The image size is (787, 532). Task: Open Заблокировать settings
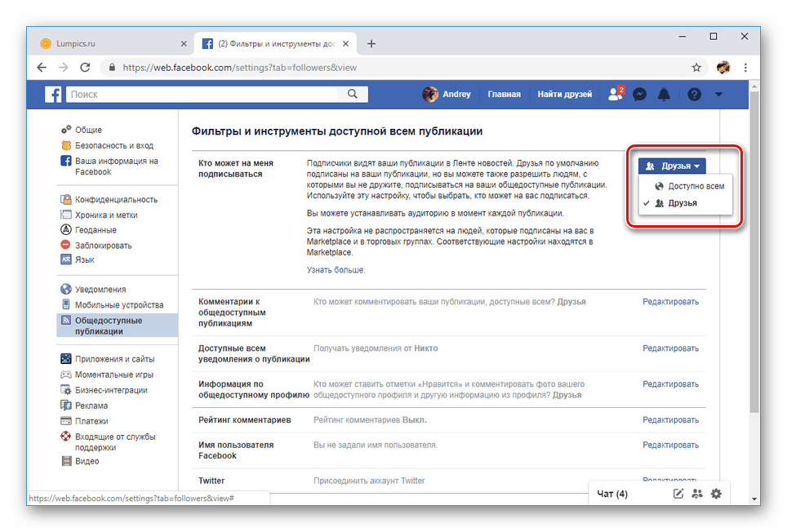(103, 245)
